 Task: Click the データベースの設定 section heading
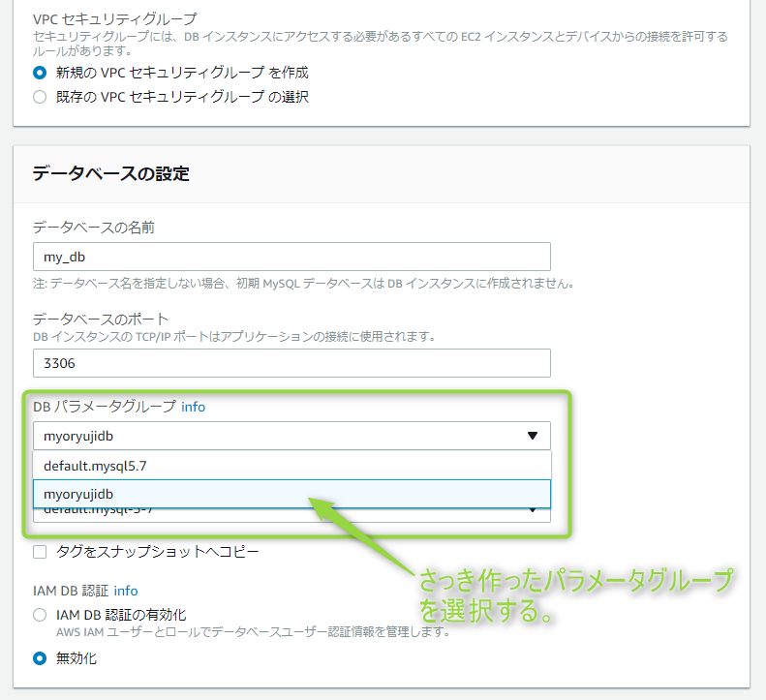click(x=111, y=173)
